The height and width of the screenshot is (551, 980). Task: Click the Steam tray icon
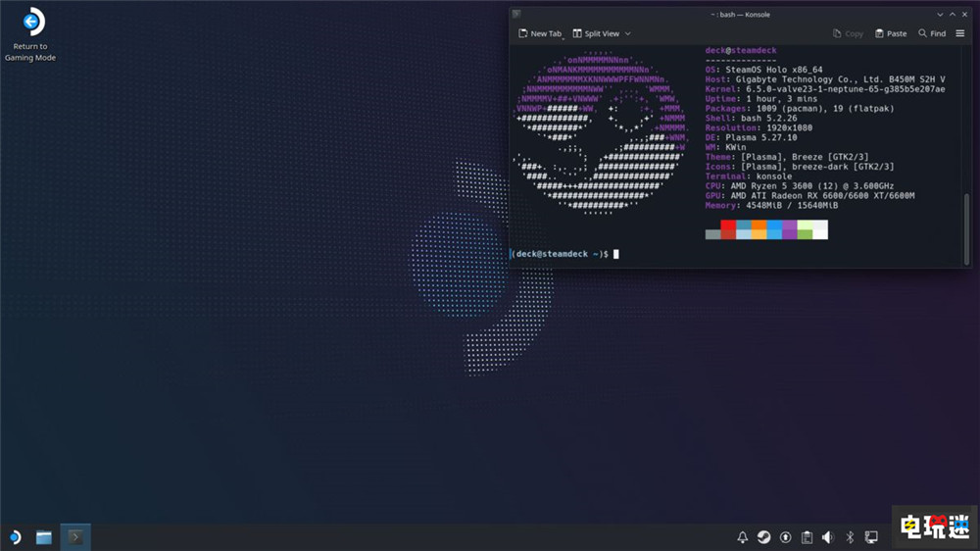tap(763, 537)
